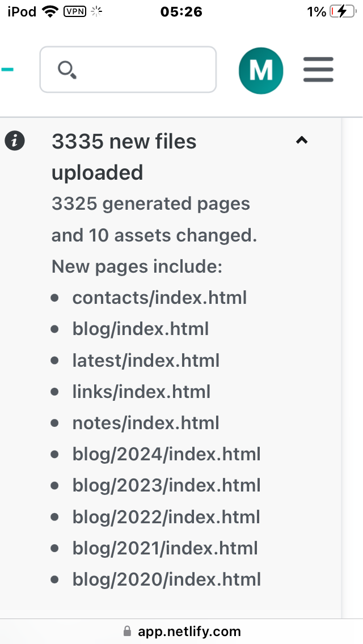
Task: Select blog/2022/index.html in the list
Action: click(x=166, y=517)
